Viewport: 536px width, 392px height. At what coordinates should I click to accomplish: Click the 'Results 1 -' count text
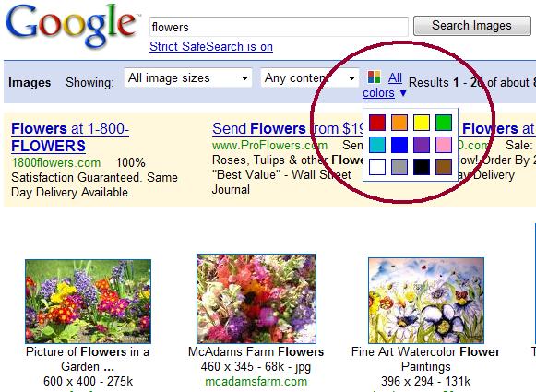point(438,83)
